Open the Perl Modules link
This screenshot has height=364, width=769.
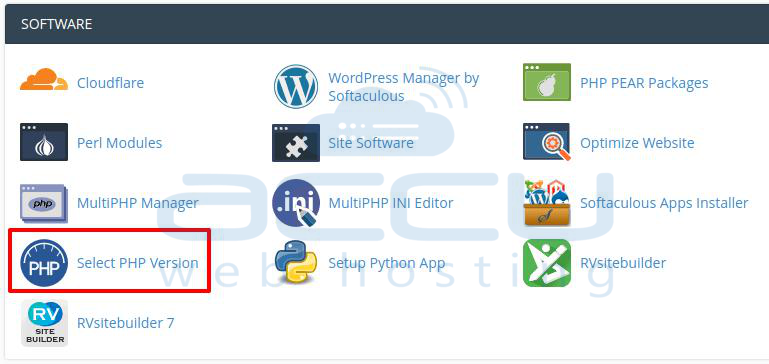coord(119,143)
